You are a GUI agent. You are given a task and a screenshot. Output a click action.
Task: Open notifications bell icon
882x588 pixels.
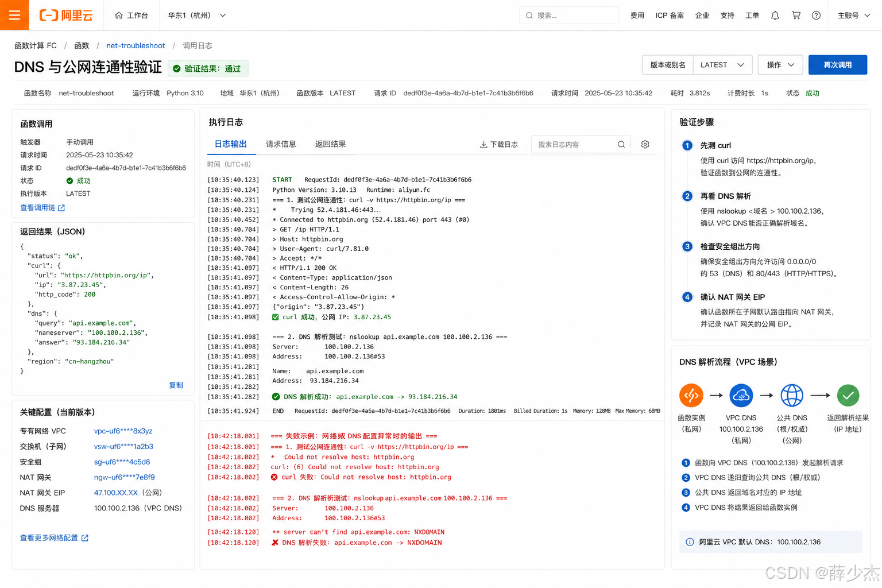coord(775,16)
